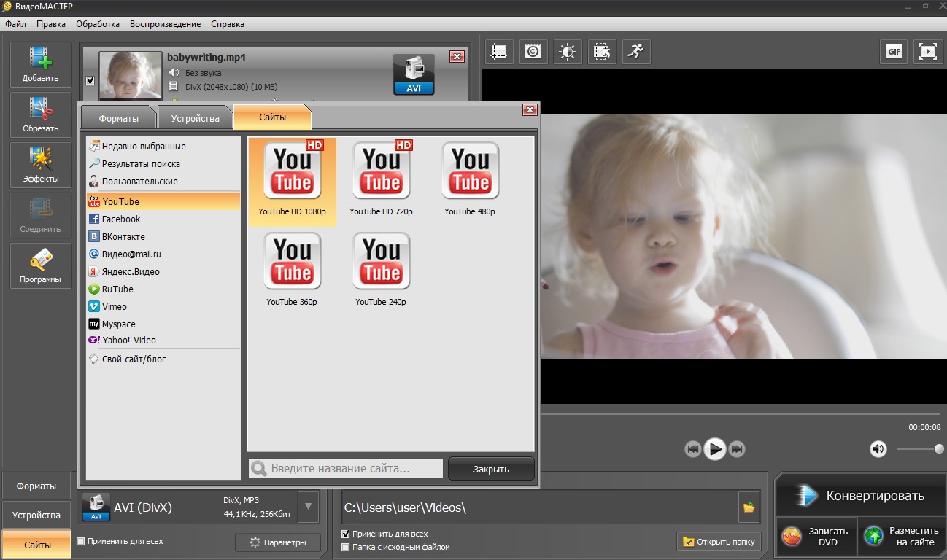The width and height of the screenshot is (947, 560).
Task: Play the video preview
Action: click(x=716, y=449)
